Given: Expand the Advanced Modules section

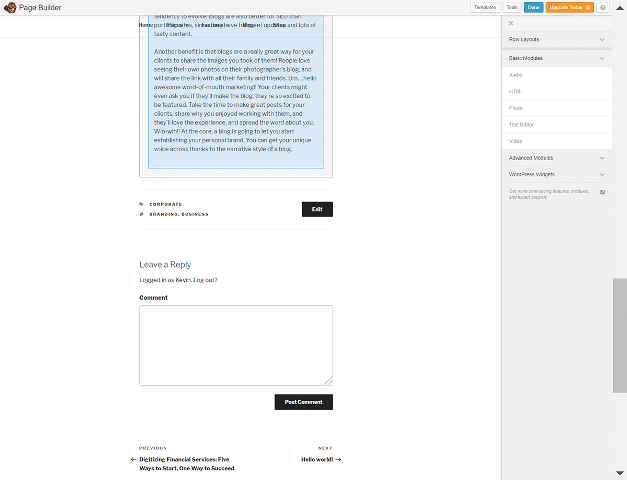Looking at the screenshot, I should pyautogui.click(x=557, y=158).
